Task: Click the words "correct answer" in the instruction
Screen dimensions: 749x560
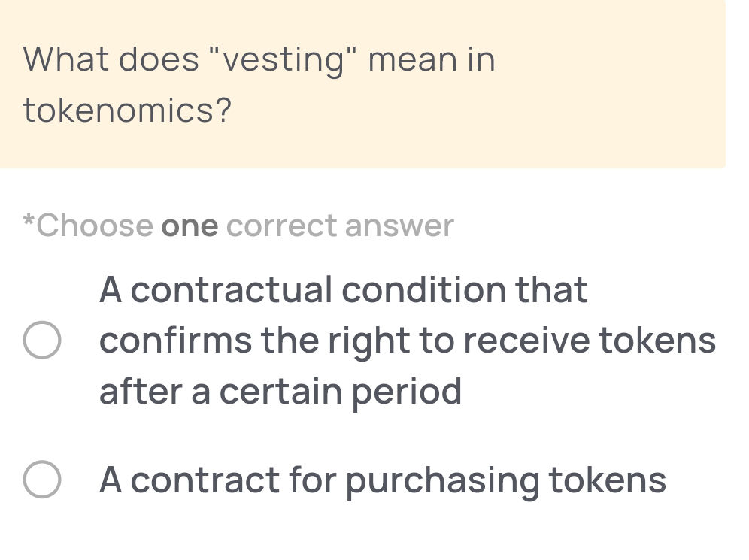Action: point(340,226)
